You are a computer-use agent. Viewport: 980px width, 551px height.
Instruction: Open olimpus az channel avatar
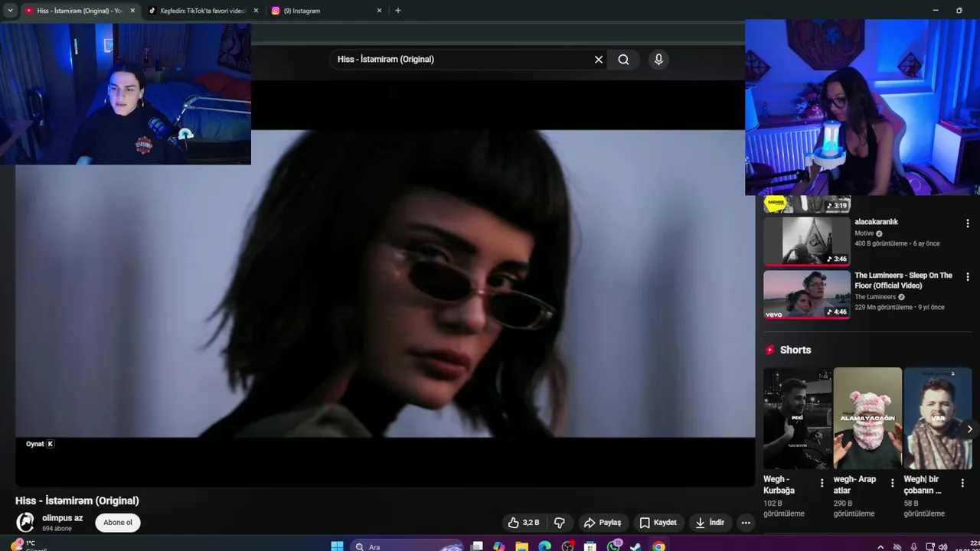(26, 523)
